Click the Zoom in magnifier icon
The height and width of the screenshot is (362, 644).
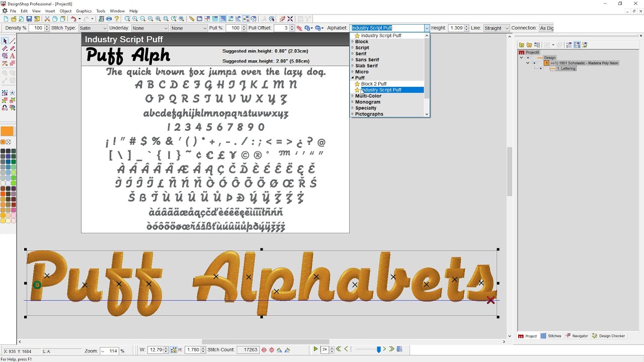pos(135,19)
